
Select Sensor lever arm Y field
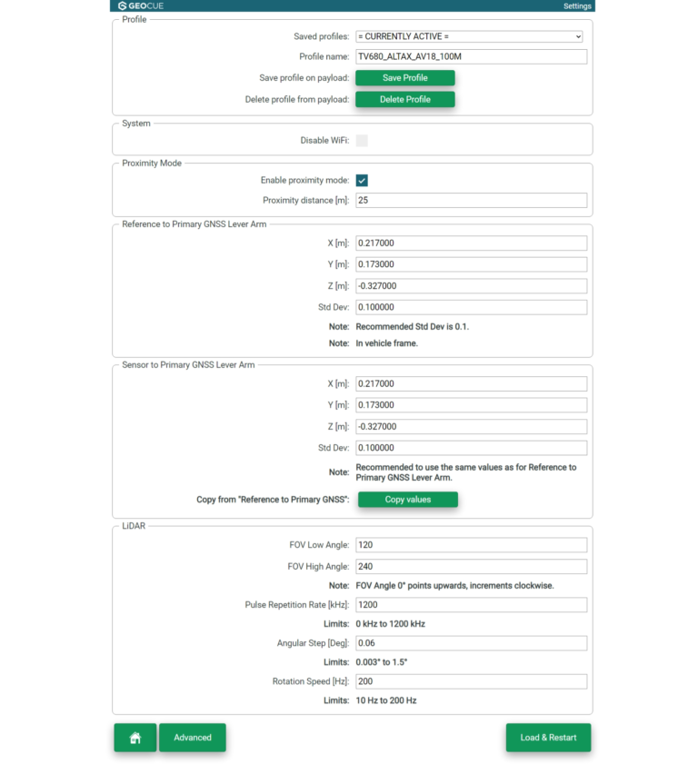pos(472,405)
